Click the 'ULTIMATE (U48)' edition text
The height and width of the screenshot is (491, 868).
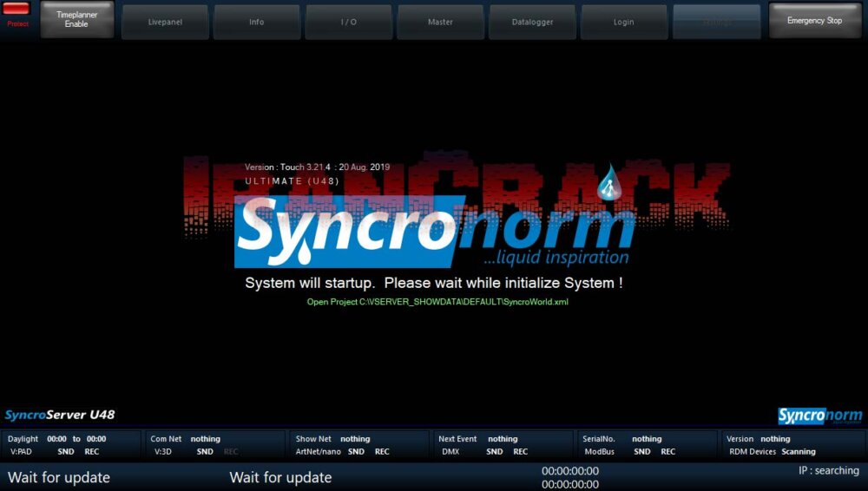pyautogui.click(x=292, y=181)
